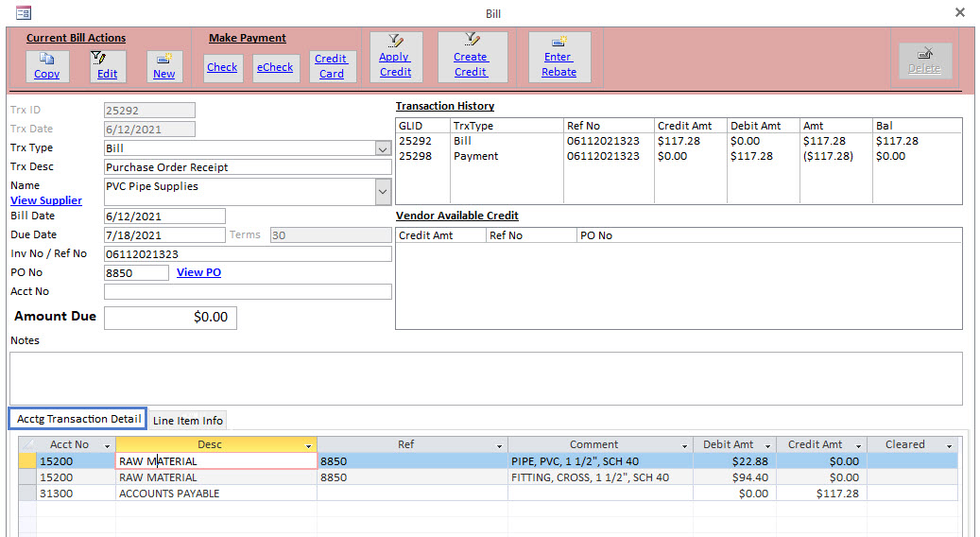The image size is (980, 537).
Task: Switch to Line Item Info tab
Action: tap(188, 421)
